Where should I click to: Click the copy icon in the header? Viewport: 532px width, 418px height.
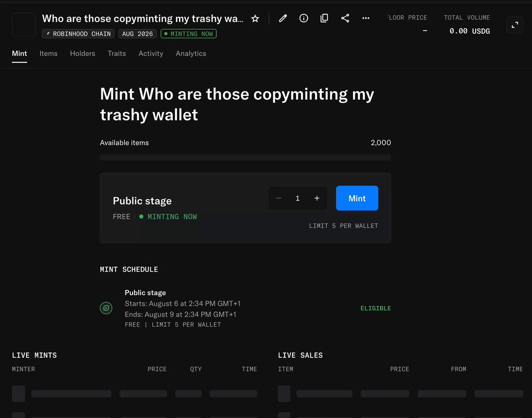coord(325,18)
